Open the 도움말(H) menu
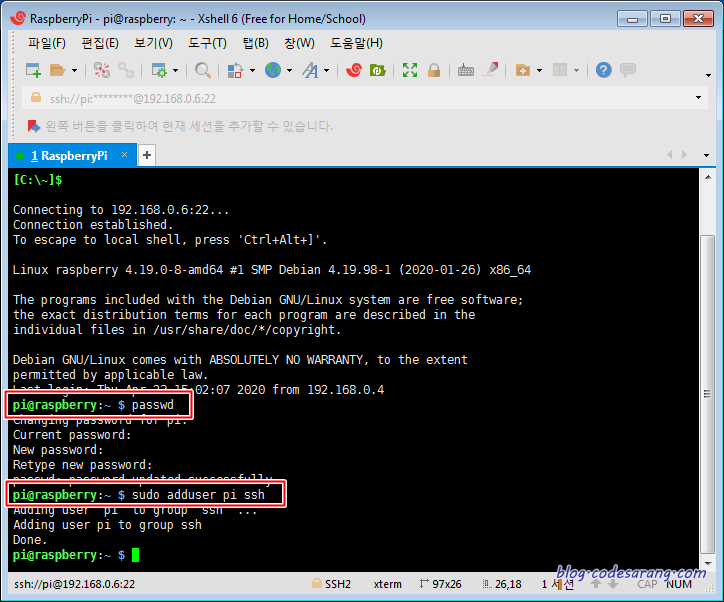Screen dimensions: 724x602 click(x=356, y=43)
